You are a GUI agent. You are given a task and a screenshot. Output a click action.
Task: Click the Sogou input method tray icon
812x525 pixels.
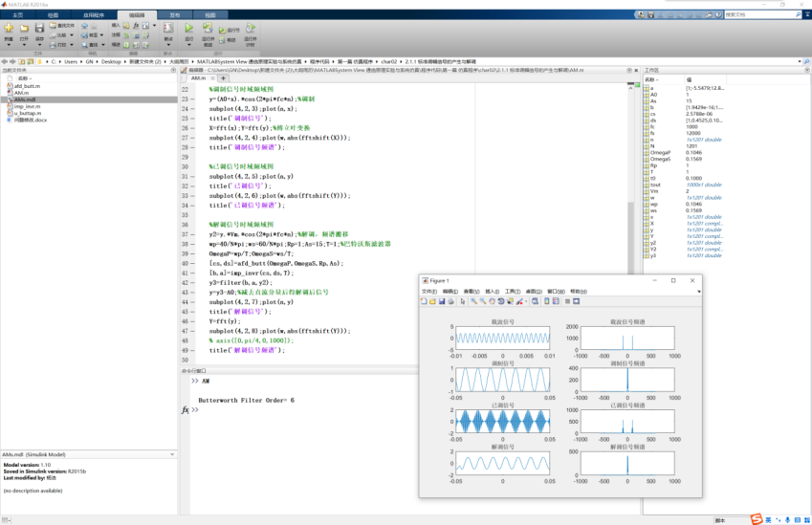click(x=757, y=519)
